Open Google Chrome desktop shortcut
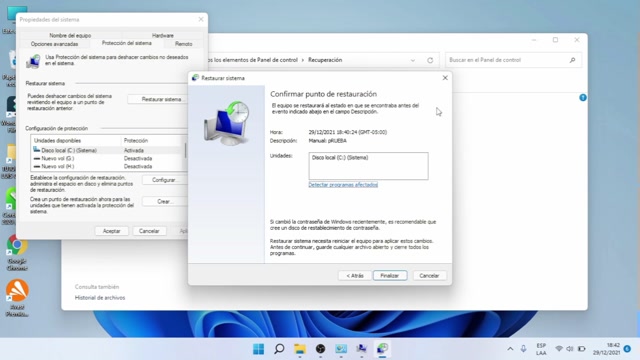640x360 pixels. click(x=17, y=253)
